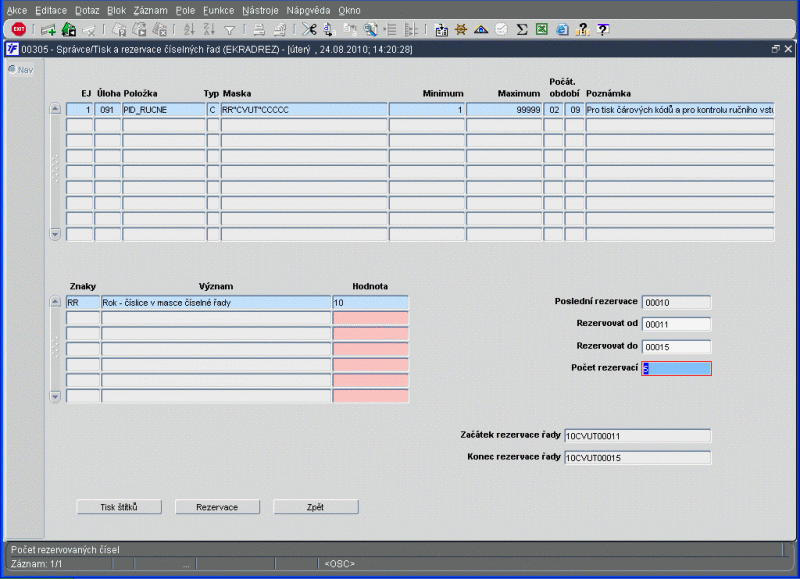Click up arrow of the Znaky table scrollbar
This screenshot has width=800, height=579.
pyautogui.click(x=55, y=302)
